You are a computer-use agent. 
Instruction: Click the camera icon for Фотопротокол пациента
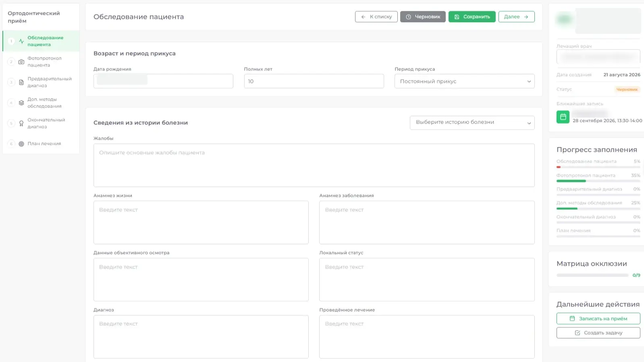[21, 62]
